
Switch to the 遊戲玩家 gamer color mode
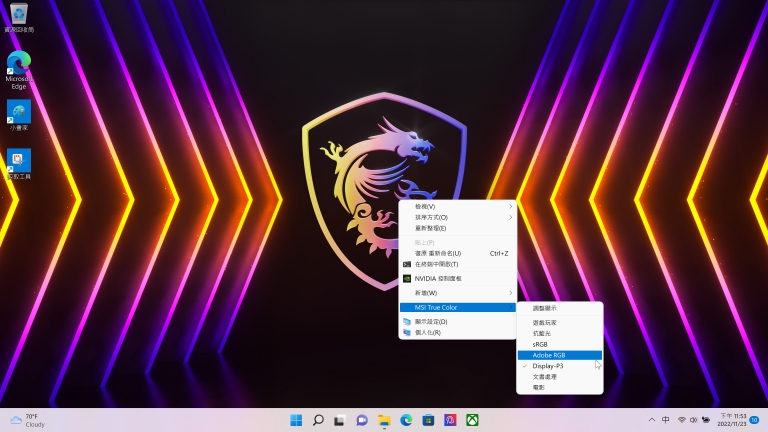[x=560, y=323]
